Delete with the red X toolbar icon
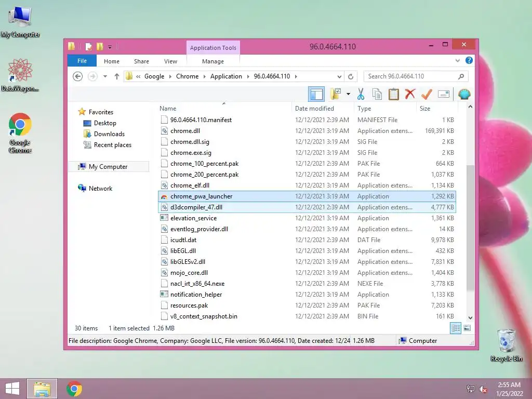 pos(410,94)
